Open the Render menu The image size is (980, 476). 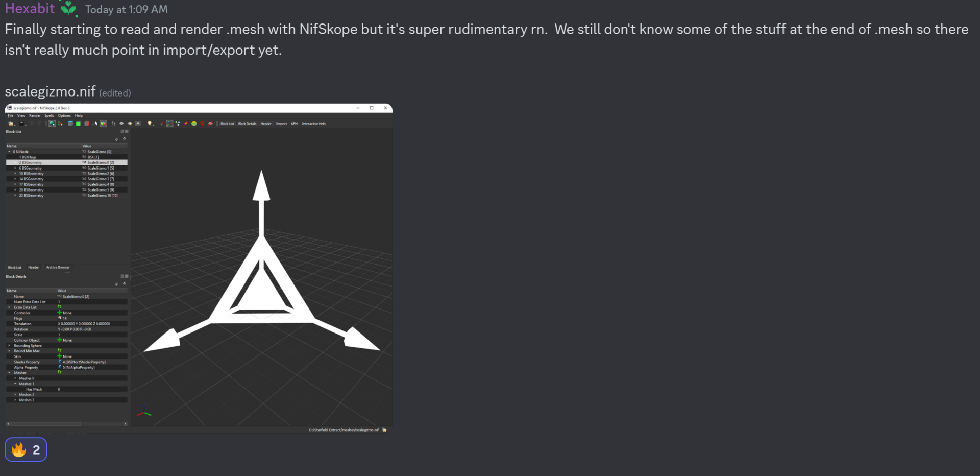[35, 116]
